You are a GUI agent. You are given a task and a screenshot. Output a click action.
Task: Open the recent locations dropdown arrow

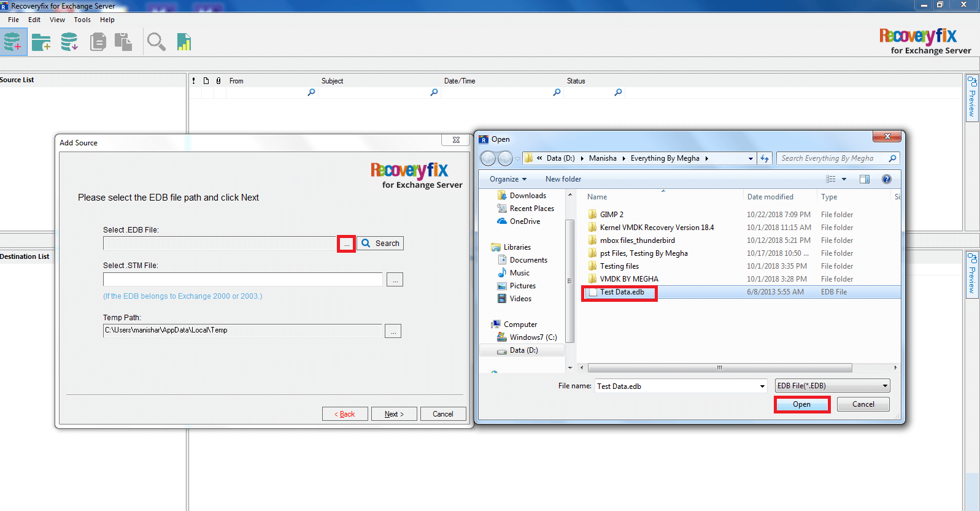tap(517, 159)
